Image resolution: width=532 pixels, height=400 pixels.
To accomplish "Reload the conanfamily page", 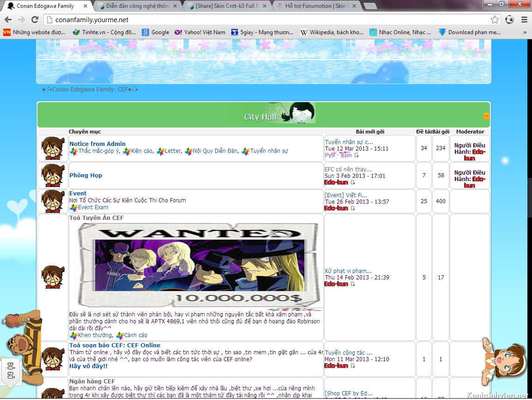I will (35, 20).
